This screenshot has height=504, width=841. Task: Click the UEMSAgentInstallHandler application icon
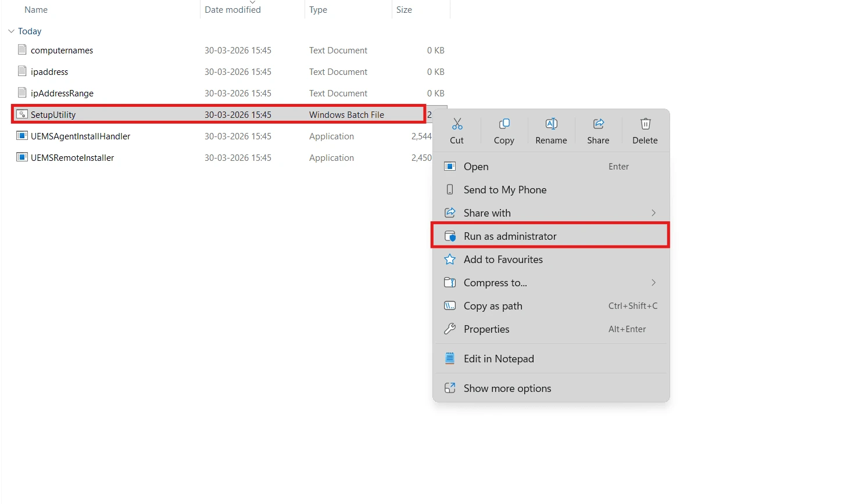[x=22, y=136]
